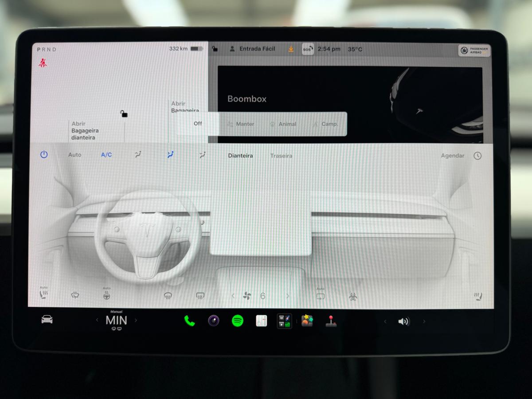The width and height of the screenshot is (532, 399).
Task: Select Camp. mode
Action: 325,124
